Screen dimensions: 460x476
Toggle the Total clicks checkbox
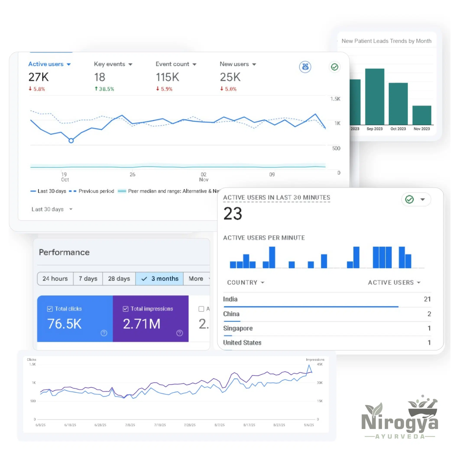pyautogui.click(x=50, y=309)
